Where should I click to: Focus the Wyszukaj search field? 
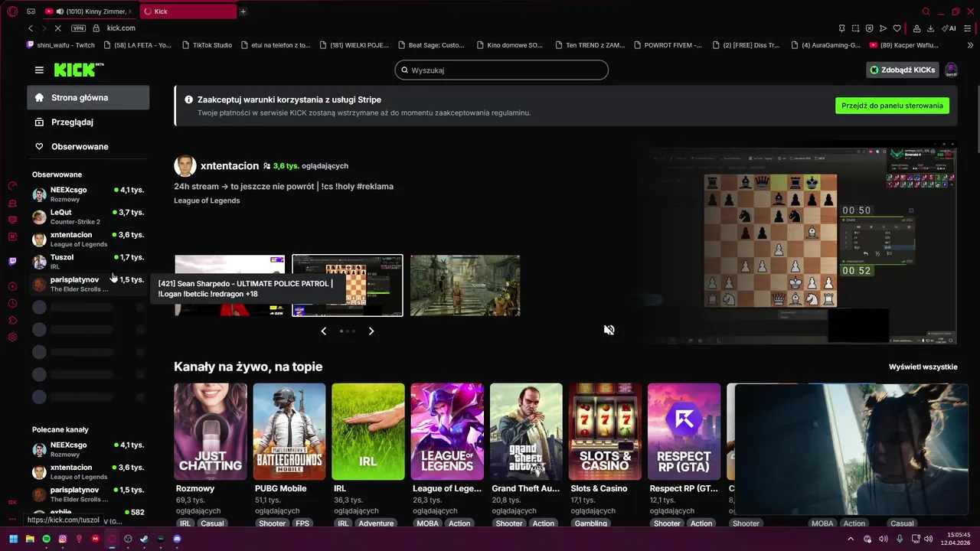pos(501,70)
